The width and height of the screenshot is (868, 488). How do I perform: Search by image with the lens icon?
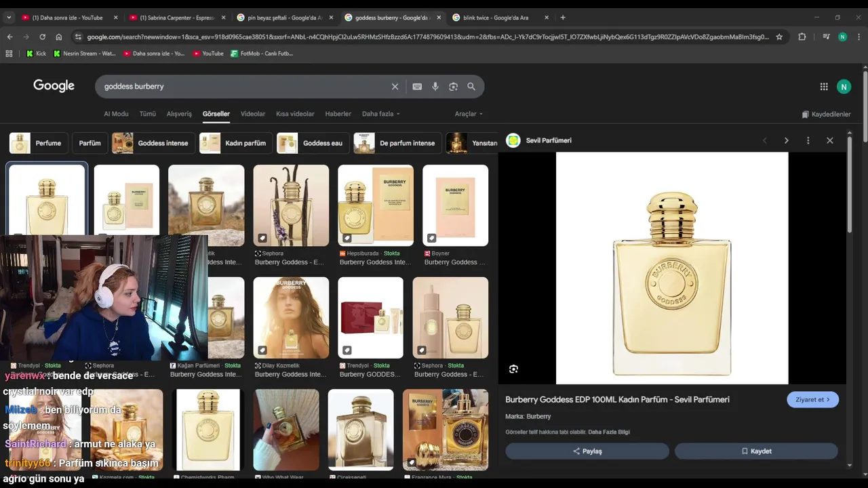coord(454,87)
